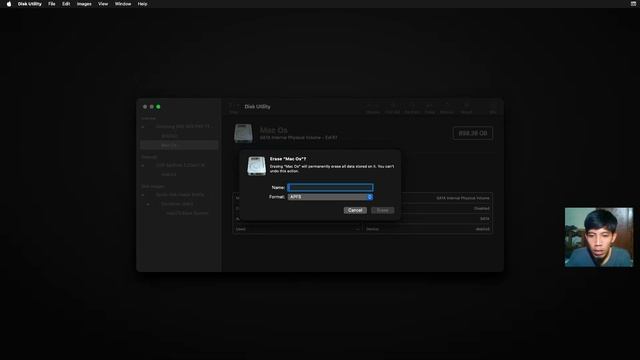Click the "Mac Os" volume title heading
The image size is (640, 360).
point(273,130)
